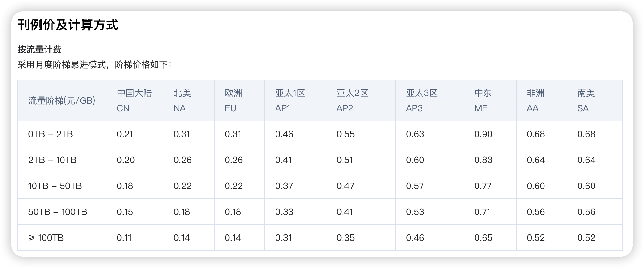Click the 0TB – 2TB row label
The width and height of the screenshot is (644, 268).
51,134
